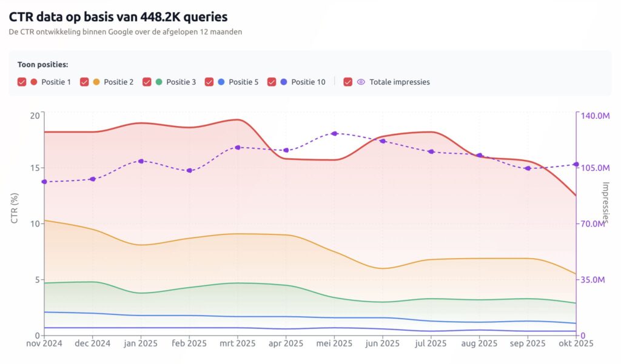Click the green Positie 3 dot icon
The image size is (621, 364).
[158, 82]
